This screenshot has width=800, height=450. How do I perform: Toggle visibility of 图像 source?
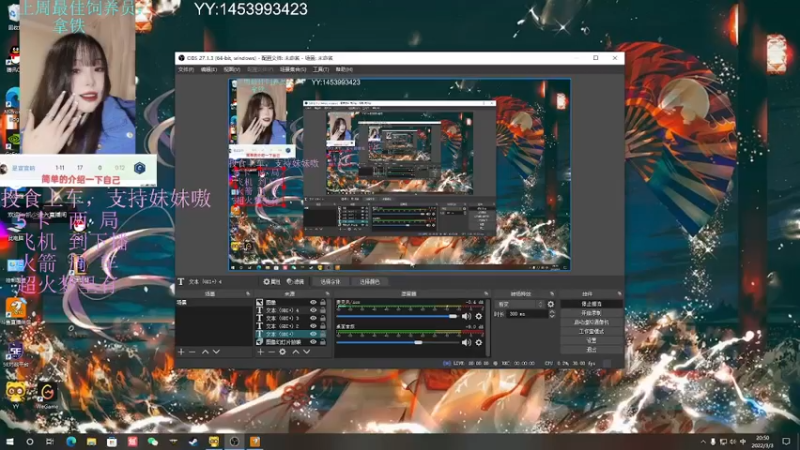tap(313, 303)
